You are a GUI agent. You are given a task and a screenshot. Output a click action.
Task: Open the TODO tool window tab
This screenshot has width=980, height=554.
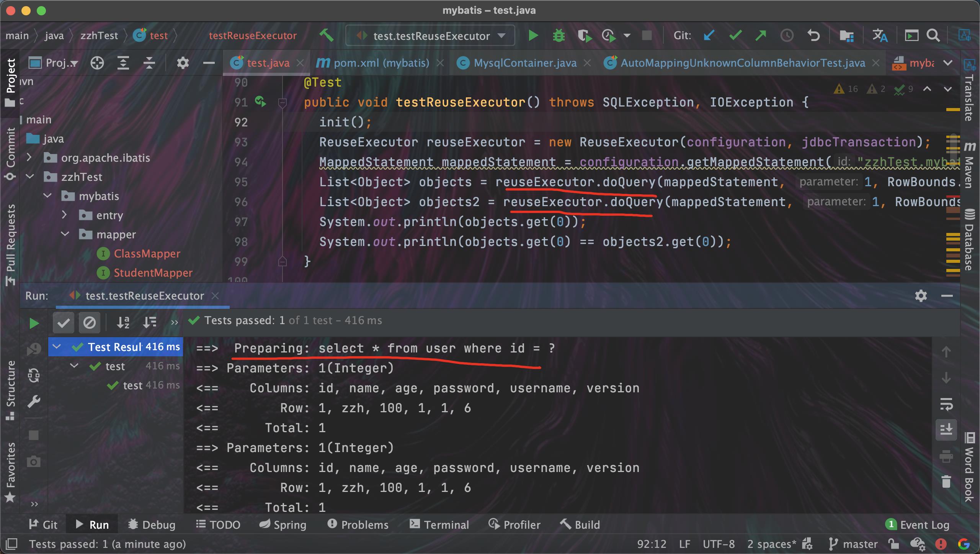click(218, 524)
